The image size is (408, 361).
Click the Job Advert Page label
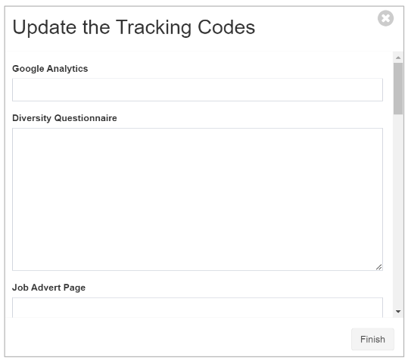[x=49, y=288]
